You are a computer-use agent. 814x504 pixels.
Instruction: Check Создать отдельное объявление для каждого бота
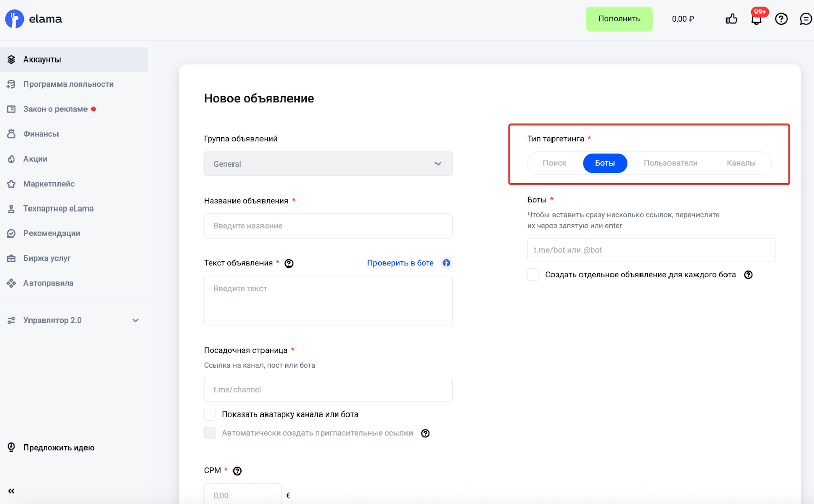tap(533, 275)
